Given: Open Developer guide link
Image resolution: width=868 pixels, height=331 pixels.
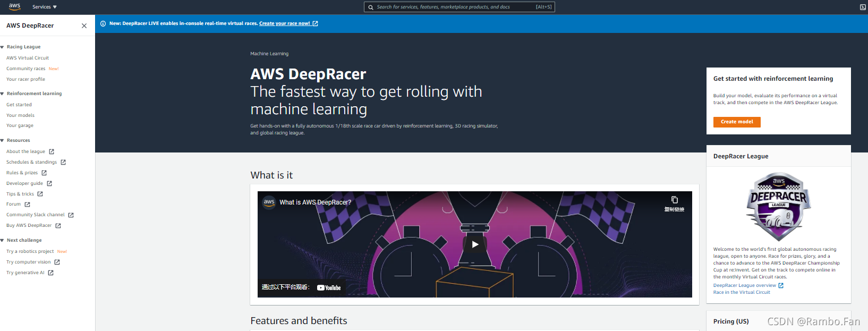Looking at the screenshot, I should coord(24,183).
